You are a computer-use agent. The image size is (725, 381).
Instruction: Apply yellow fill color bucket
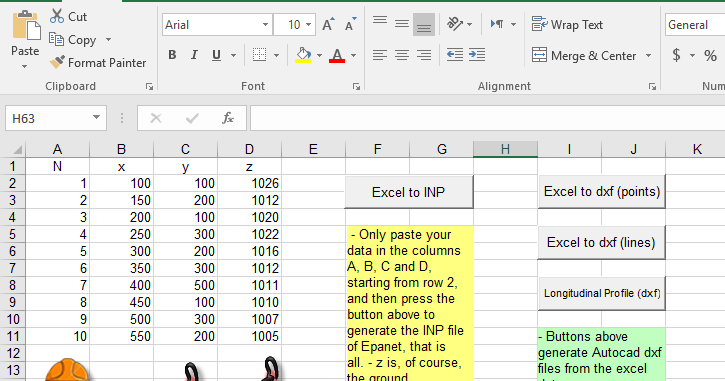(x=303, y=55)
